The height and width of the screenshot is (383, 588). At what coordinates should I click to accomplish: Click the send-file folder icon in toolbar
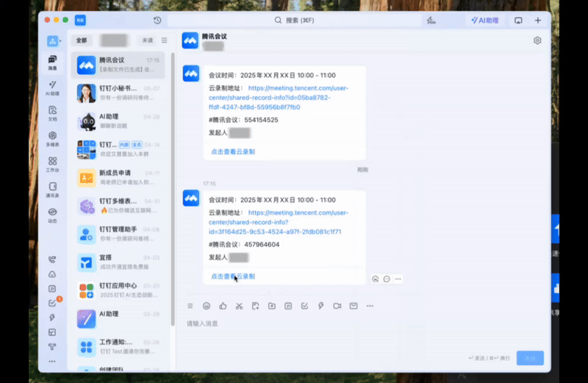point(272,306)
